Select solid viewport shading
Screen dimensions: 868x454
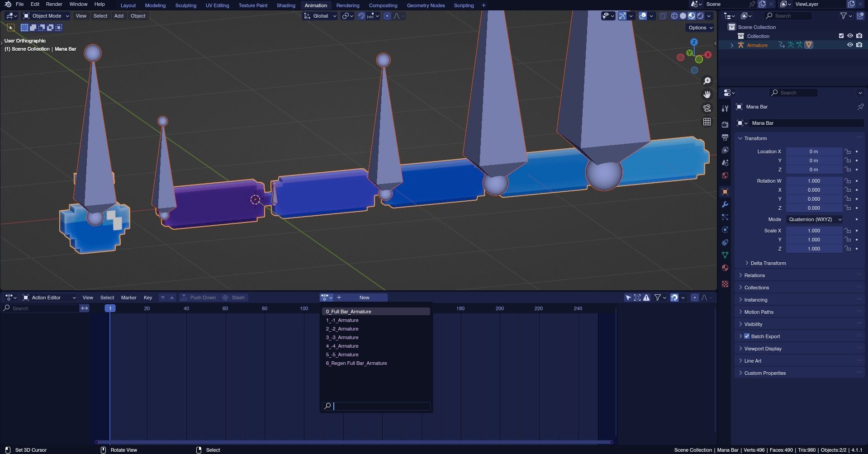click(x=683, y=16)
